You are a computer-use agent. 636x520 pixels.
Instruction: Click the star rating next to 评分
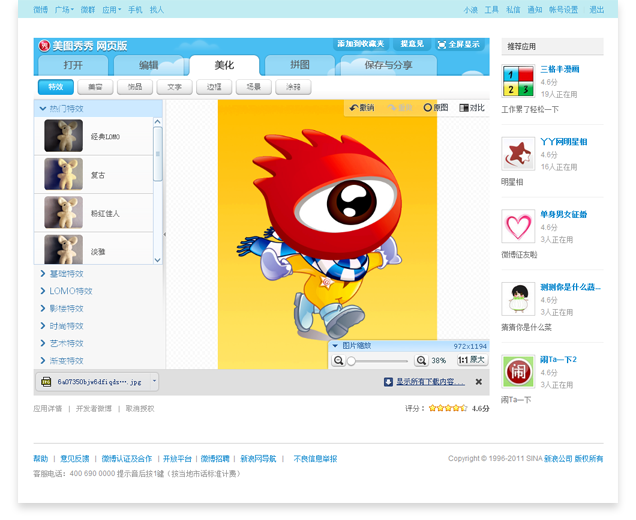coord(448,408)
